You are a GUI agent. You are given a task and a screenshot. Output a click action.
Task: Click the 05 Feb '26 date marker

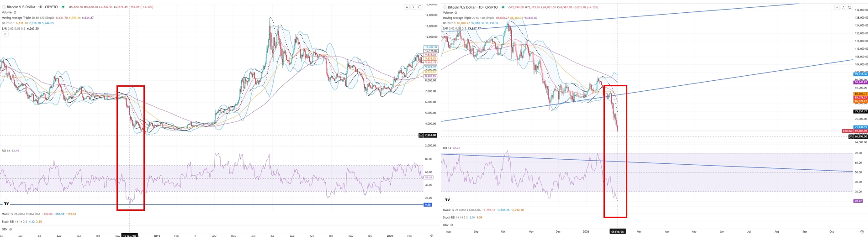617,232
